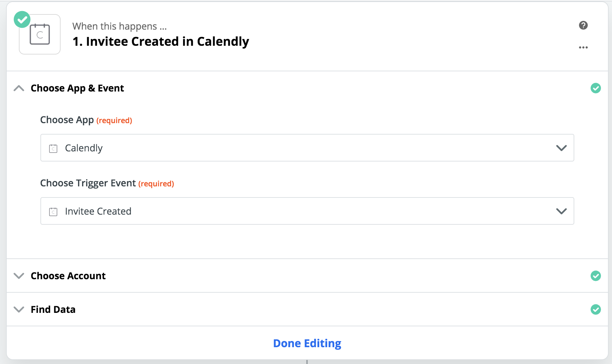Expand the Choose Account section
Screen dimensions: 612x364
(19, 276)
